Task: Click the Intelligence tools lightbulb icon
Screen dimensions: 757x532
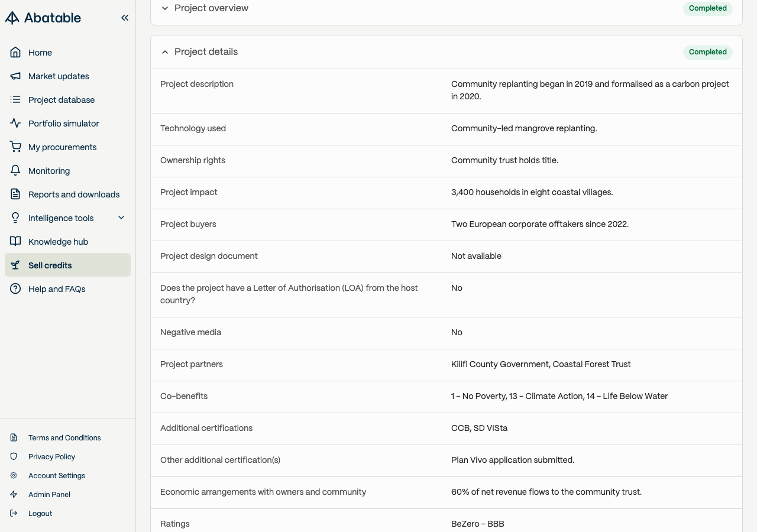Action: coord(16,218)
